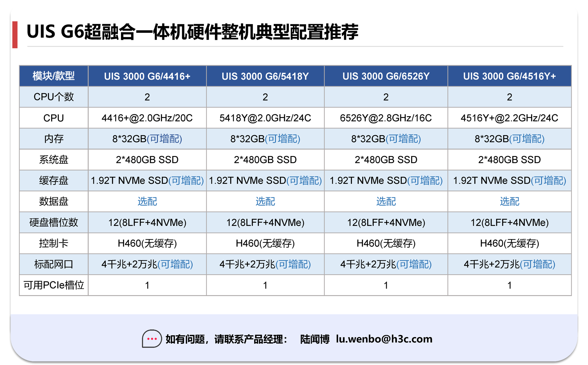Click the 4416+@2.0GHz/20C CPU cell
The width and height of the screenshot is (588, 365).
(x=147, y=118)
